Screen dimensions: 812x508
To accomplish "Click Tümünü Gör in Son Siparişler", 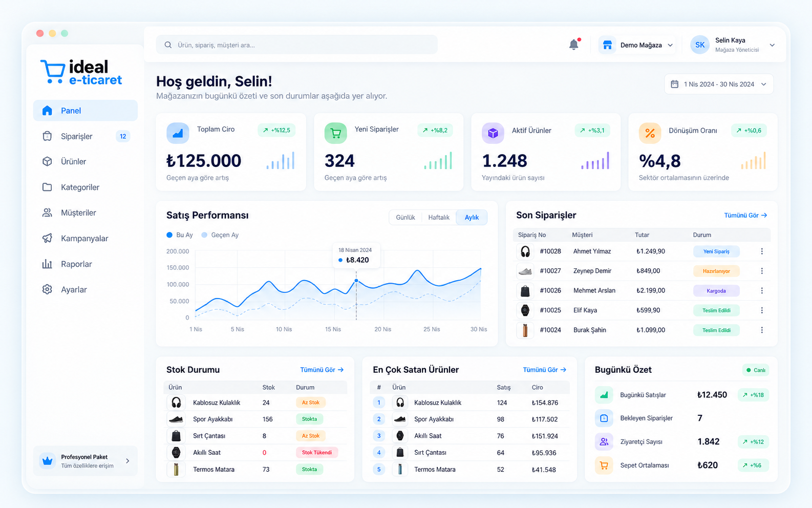I will click(x=745, y=216).
